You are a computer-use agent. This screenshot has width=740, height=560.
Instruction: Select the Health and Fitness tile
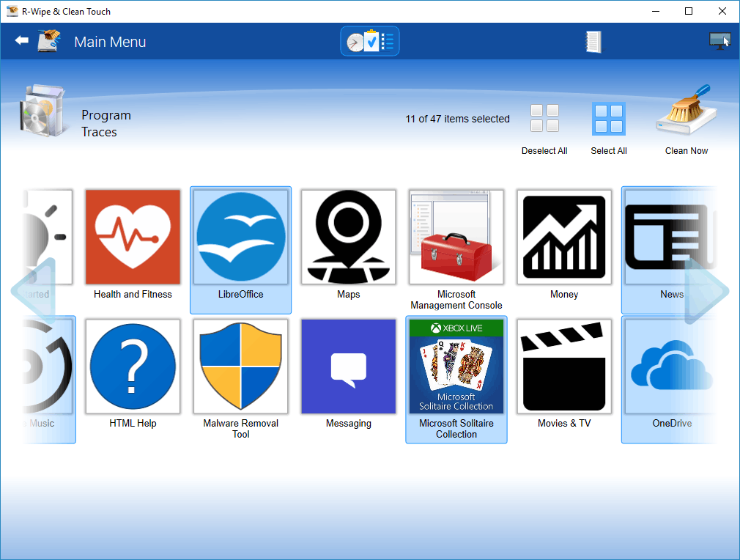pyautogui.click(x=133, y=250)
